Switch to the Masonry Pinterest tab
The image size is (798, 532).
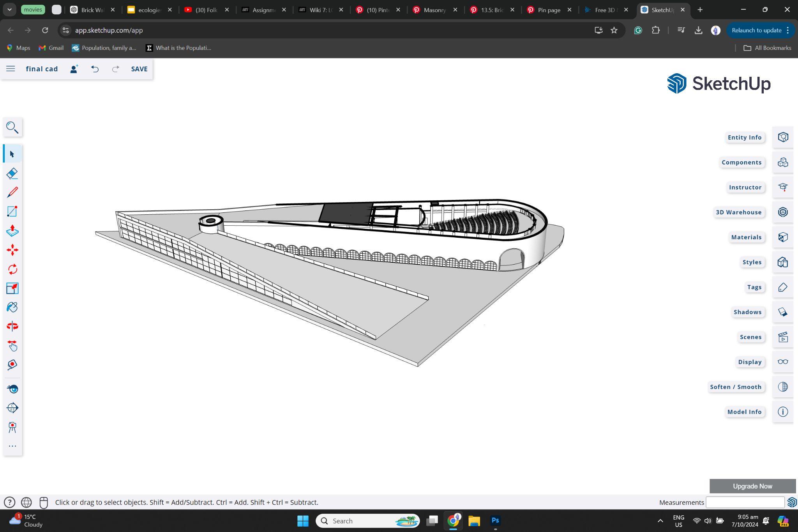[x=434, y=10]
